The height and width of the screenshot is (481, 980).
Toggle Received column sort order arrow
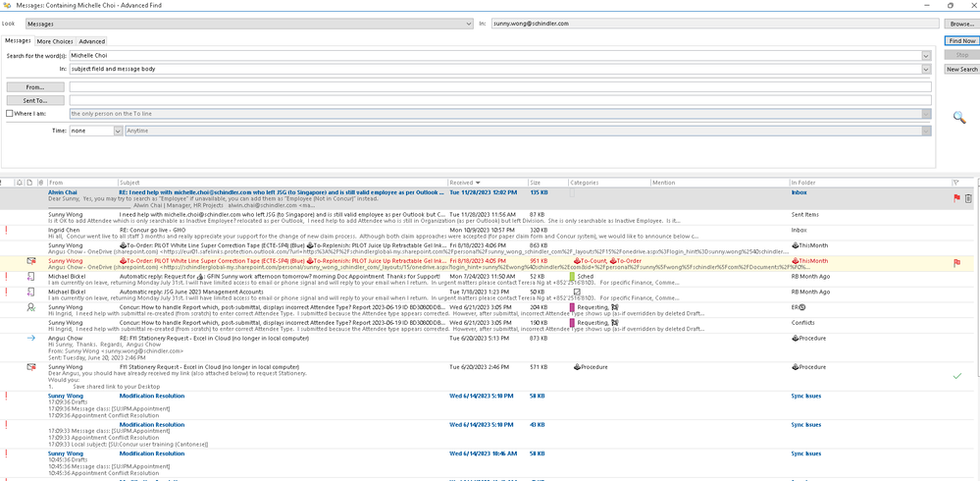(478, 183)
